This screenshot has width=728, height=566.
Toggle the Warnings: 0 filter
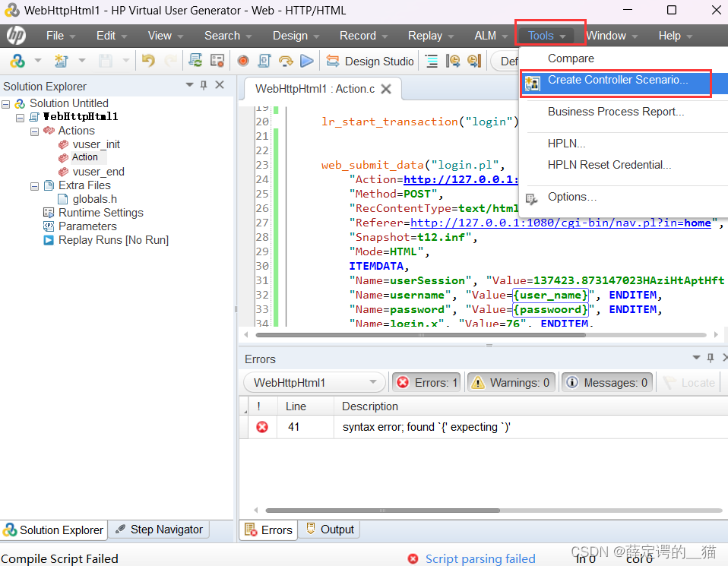pos(511,383)
